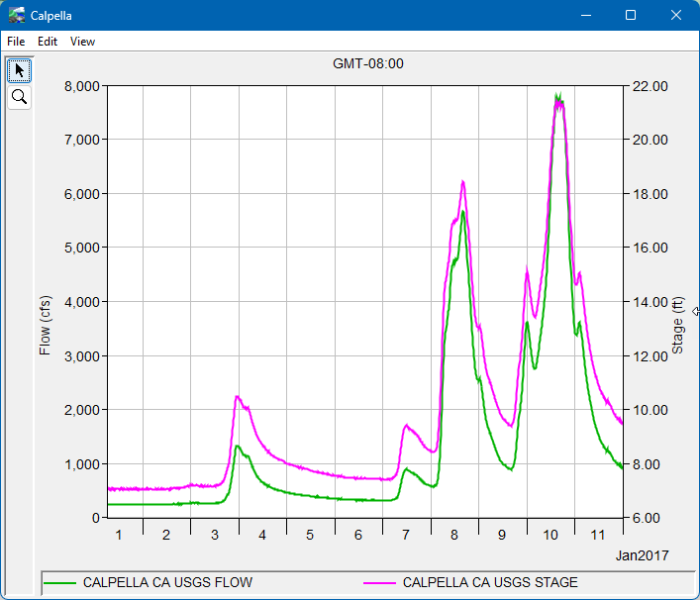Click day 10 on the time axis
700x600 pixels.
point(550,535)
